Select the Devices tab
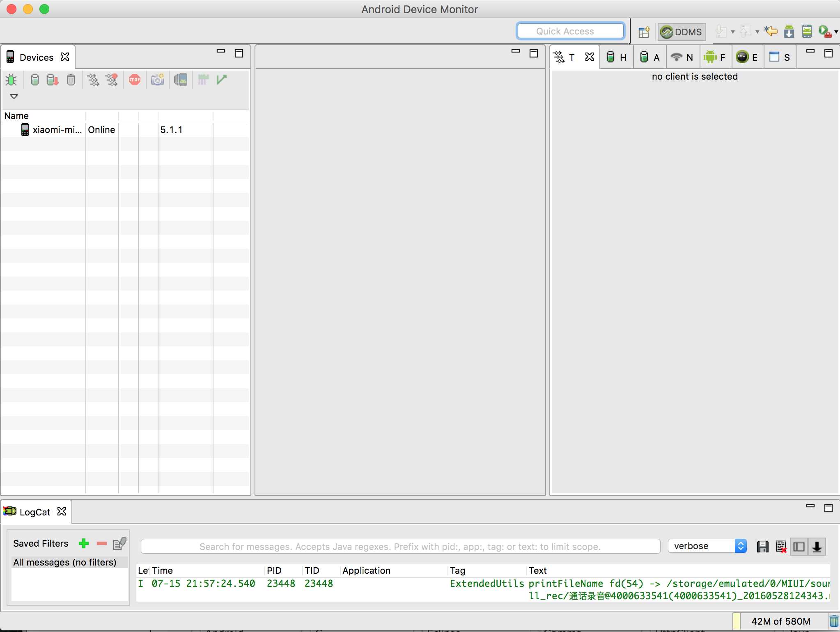840x632 pixels. [37, 57]
